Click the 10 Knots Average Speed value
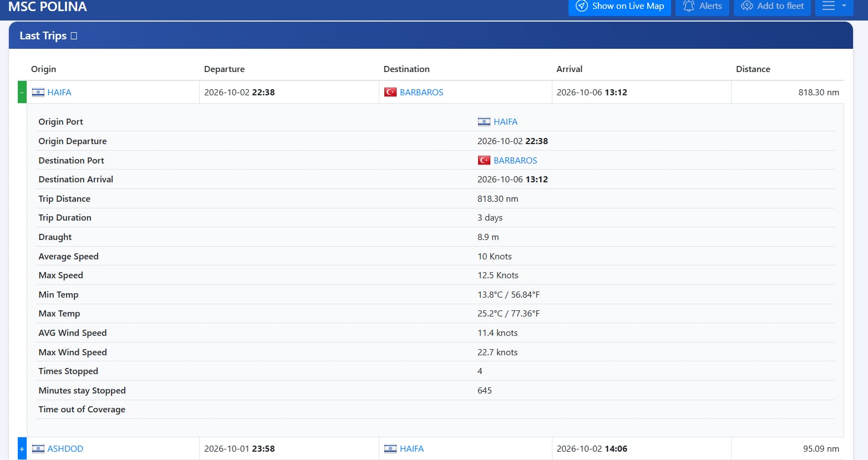868x460 pixels. pos(495,257)
